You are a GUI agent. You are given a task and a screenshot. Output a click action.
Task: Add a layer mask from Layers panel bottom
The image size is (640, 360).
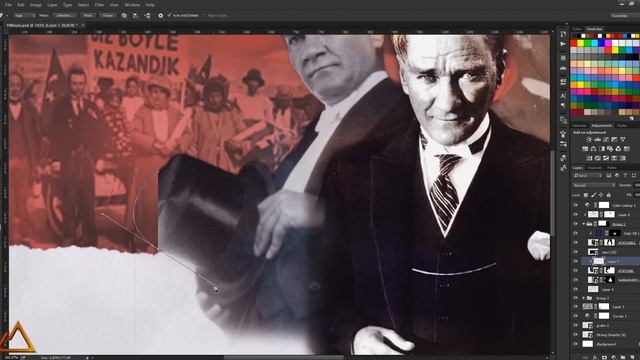(x=604, y=357)
